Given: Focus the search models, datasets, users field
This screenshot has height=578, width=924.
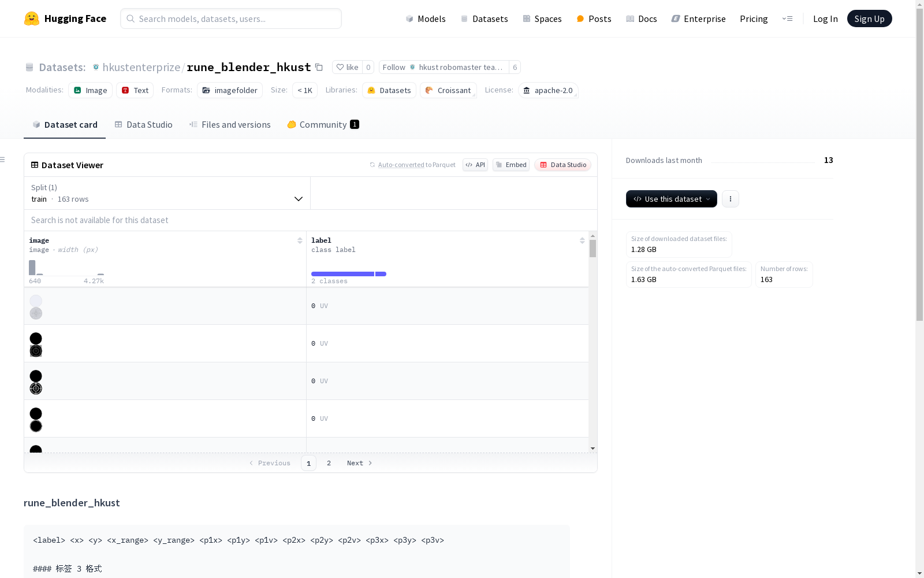Looking at the screenshot, I should coord(231,18).
